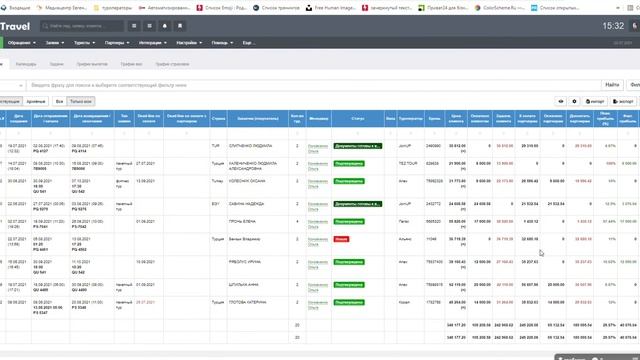Click the ШПИЛЬКА АННА customer cell
Image resolution: width=640 pixels, height=360 pixels.
pos(244,284)
